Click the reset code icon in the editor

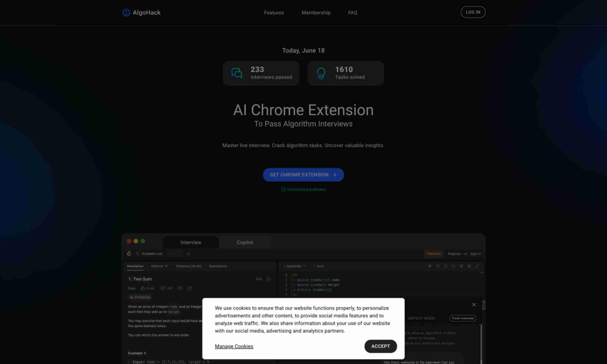(x=453, y=266)
